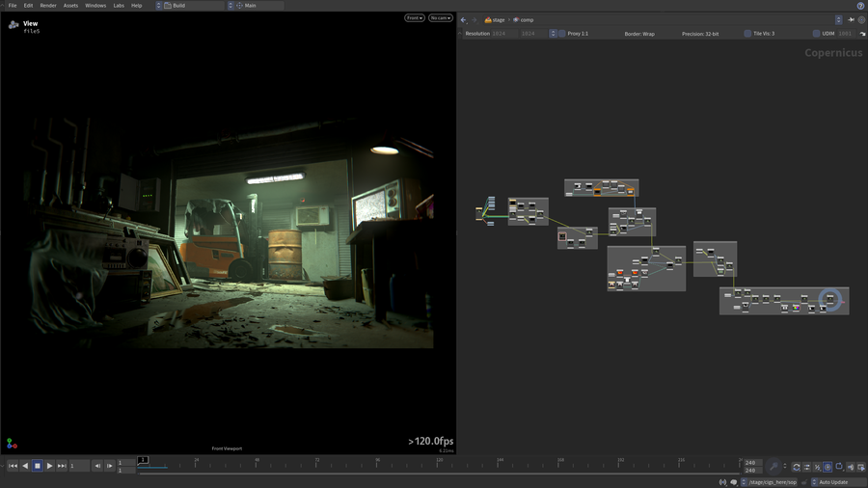The image size is (868, 488).
Task: Click the pin network pane icon
Action: point(851,20)
